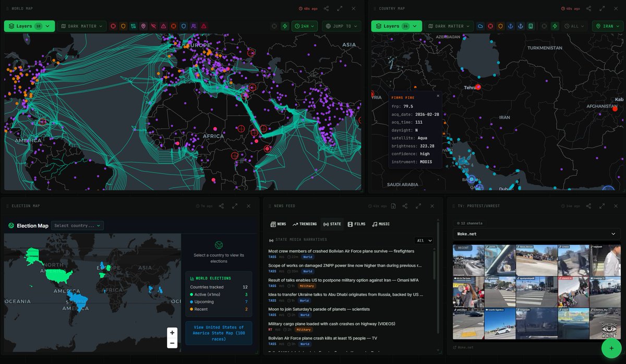
Task: Share the TV Protest/Unrest panel
Action: (588, 206)
